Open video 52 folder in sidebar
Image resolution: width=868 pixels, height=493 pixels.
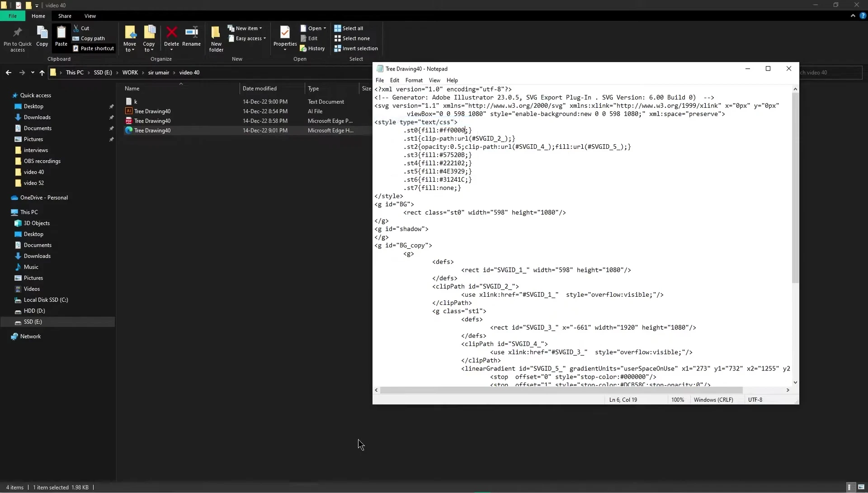tap(34, 183)
